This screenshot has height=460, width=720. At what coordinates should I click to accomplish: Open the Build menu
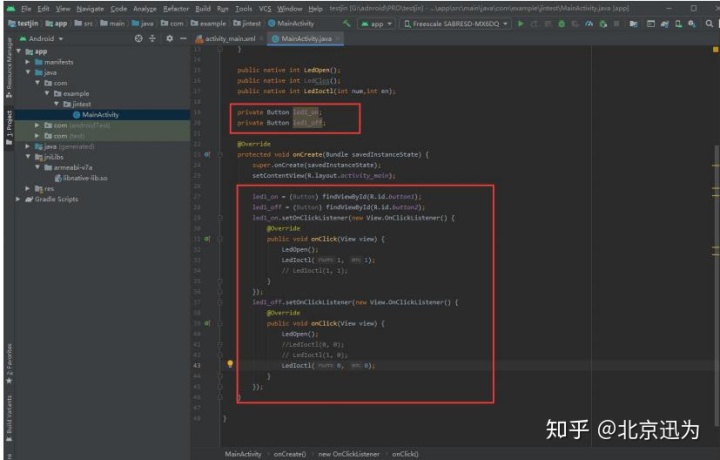pos(202,9)
